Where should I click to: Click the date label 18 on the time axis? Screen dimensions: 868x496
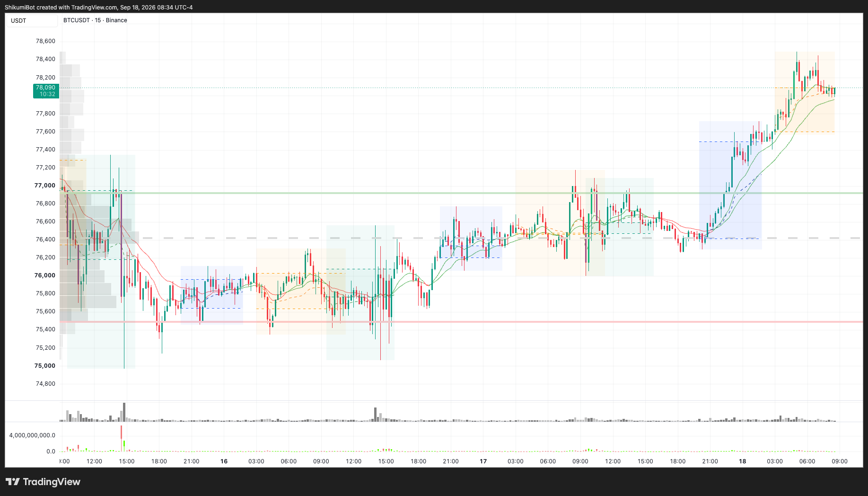(x=743, y=461)
